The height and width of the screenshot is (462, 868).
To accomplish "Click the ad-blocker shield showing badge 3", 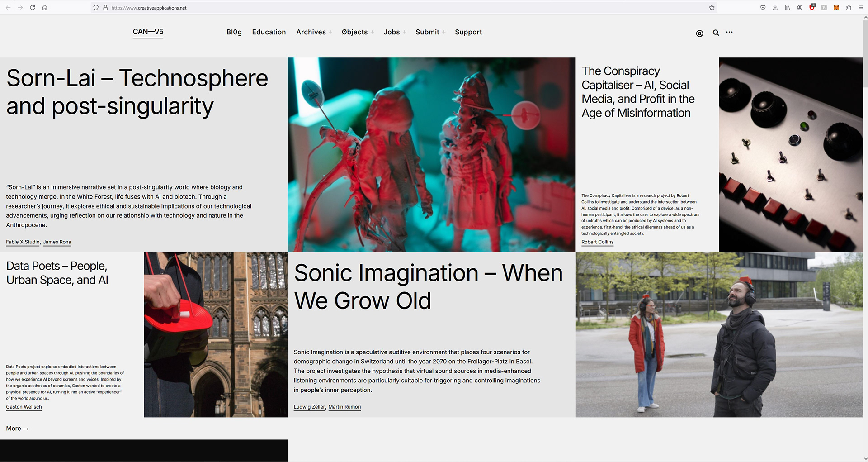I will [x=811, y=7].
